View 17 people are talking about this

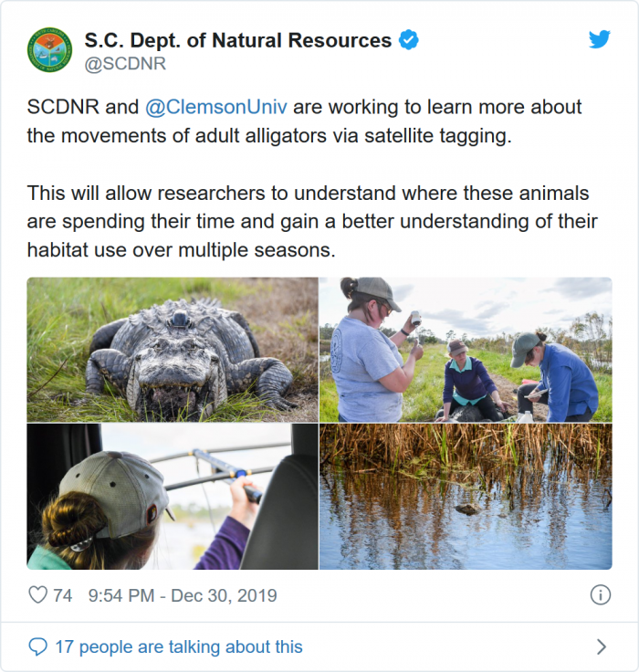[x=179, y=647]
